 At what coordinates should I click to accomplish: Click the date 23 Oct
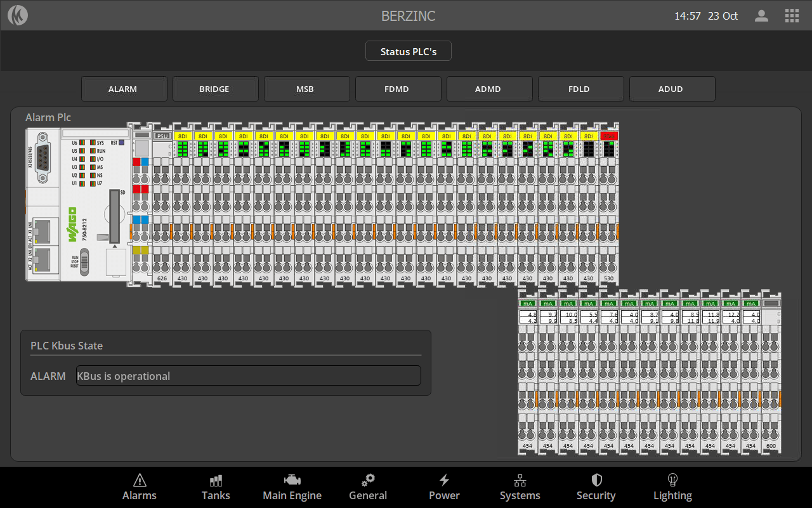[723, 16]
